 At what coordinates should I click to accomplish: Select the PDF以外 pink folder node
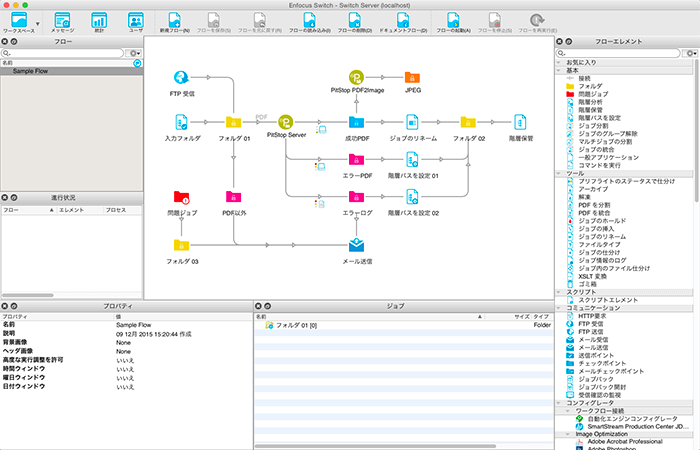(x=233, y=196)
